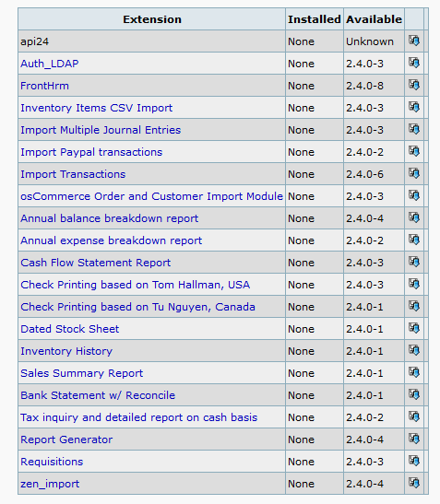
Task: Click the FrontHrm row install icon
Action: (x=414, y=85)
